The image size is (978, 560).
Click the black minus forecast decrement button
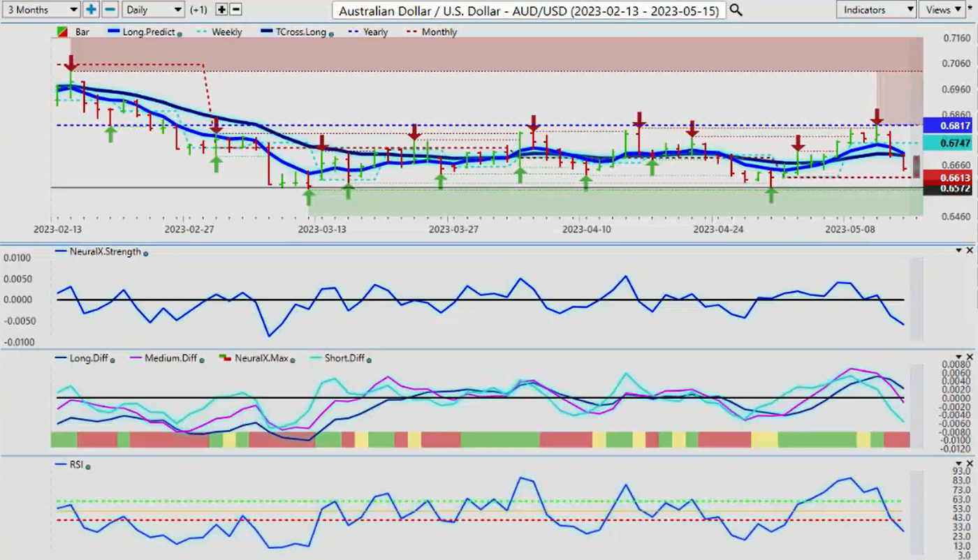235,10
